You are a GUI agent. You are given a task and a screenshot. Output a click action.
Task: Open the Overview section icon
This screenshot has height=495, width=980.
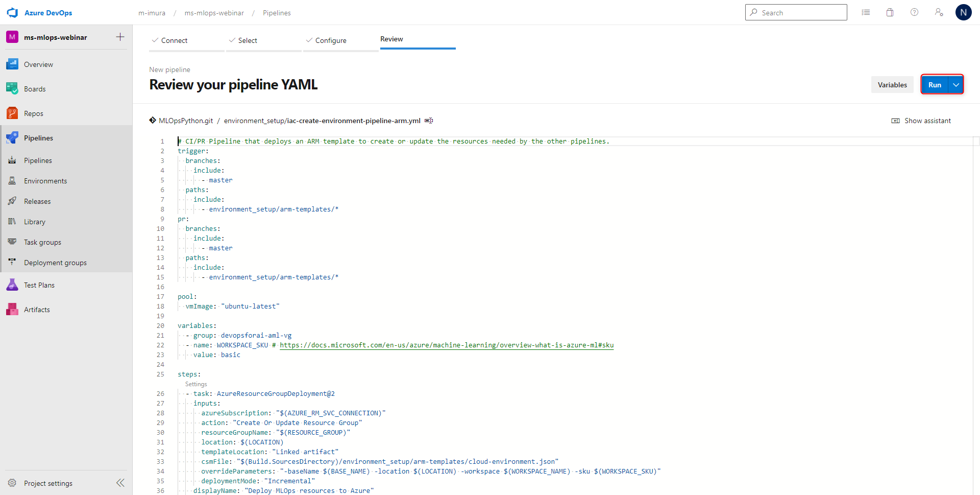click(12, 64)
